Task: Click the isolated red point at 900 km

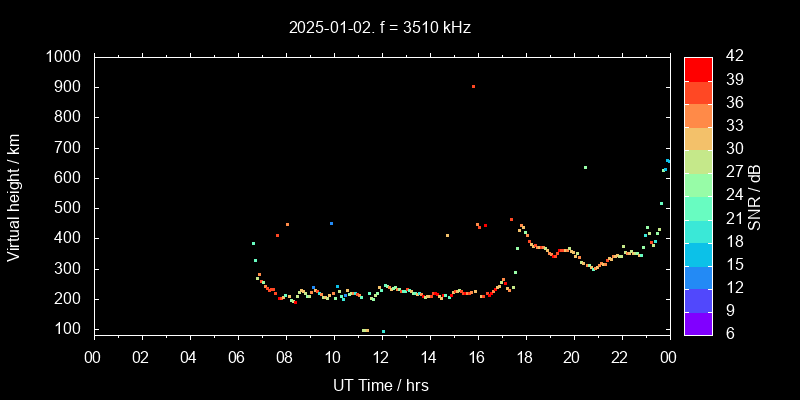Action: click(x=473, y=87)
